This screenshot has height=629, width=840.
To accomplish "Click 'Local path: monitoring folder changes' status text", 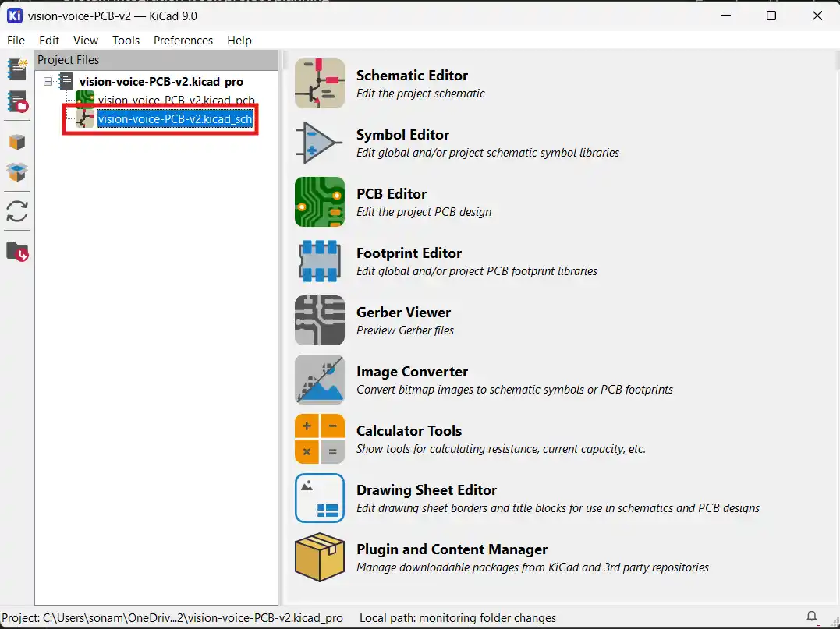I will tap(458, 618).
